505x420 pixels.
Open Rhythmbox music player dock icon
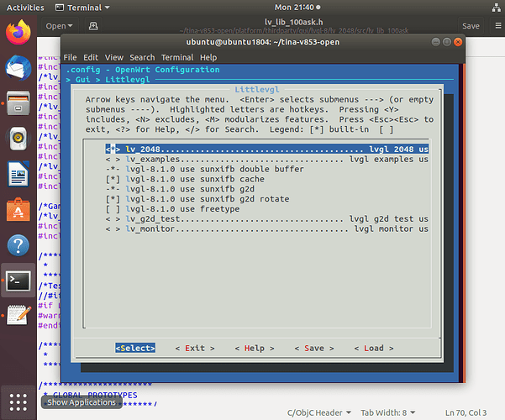click(x=18, y=139)
